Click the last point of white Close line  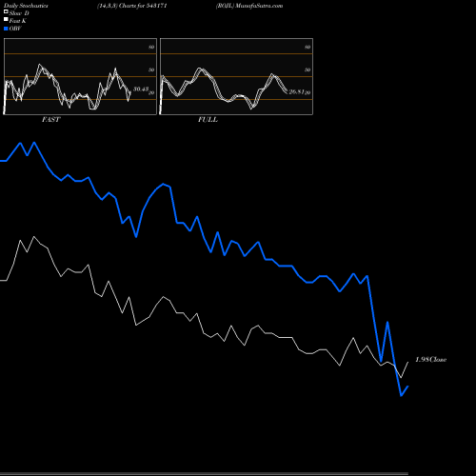407,362
